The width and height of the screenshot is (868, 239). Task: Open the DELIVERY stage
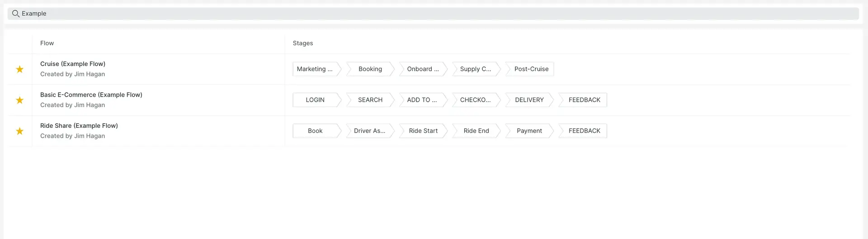coord(529,100)
